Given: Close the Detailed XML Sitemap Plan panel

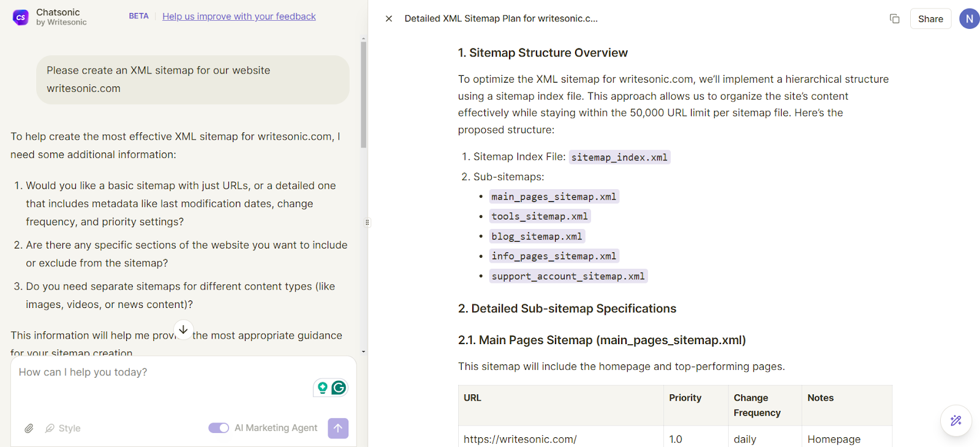Looking at the screenshot, I should coord(388,19).
